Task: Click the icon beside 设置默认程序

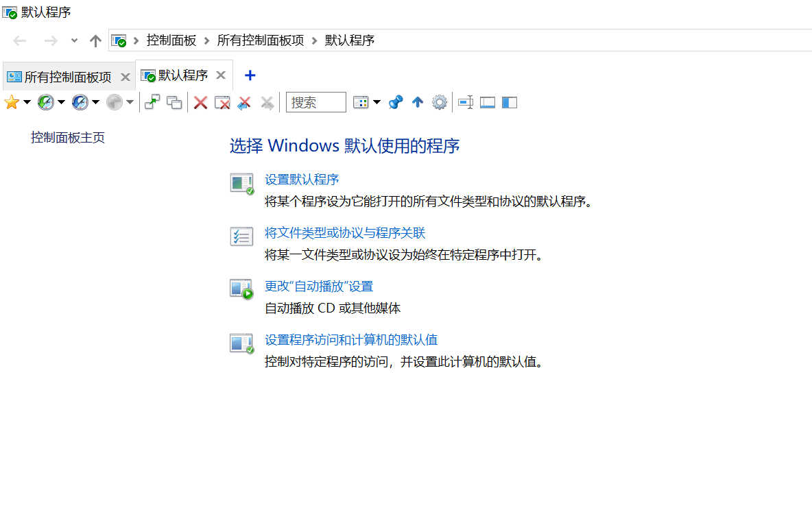Action: pos(242,184)
